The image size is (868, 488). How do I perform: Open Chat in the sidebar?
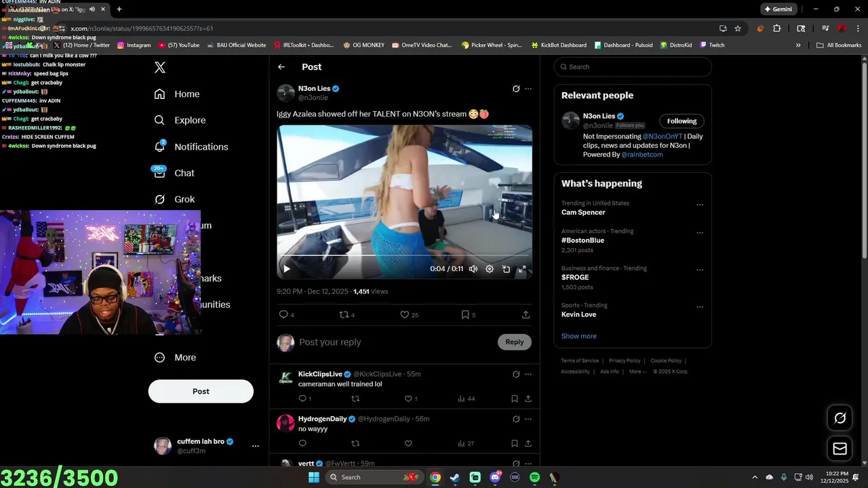[x=174, y=173]
